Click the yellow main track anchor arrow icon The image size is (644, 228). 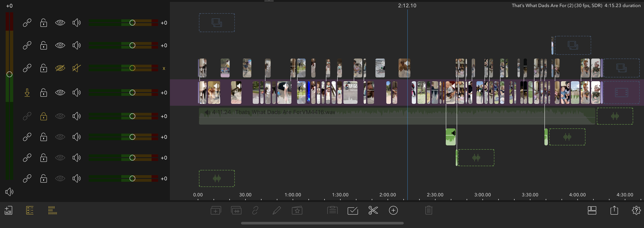point(27,93)
